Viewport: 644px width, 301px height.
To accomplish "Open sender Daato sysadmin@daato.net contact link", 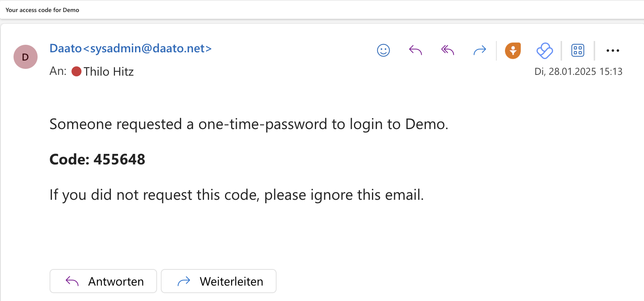I will click(130, 49).
